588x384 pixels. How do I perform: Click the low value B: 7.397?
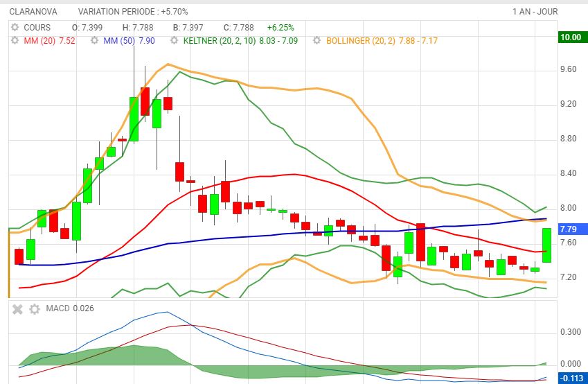click(x=188, y=28)
